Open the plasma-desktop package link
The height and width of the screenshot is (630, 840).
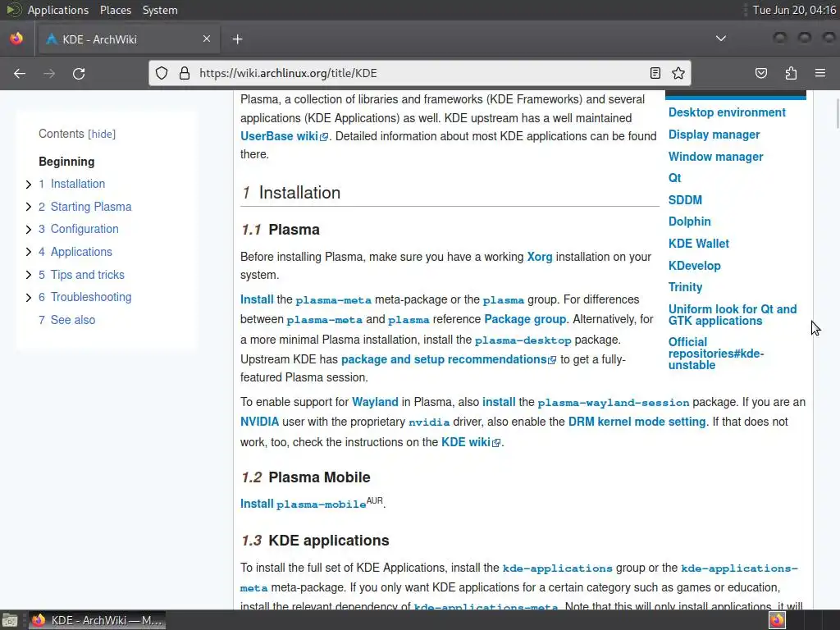point(523,340)
